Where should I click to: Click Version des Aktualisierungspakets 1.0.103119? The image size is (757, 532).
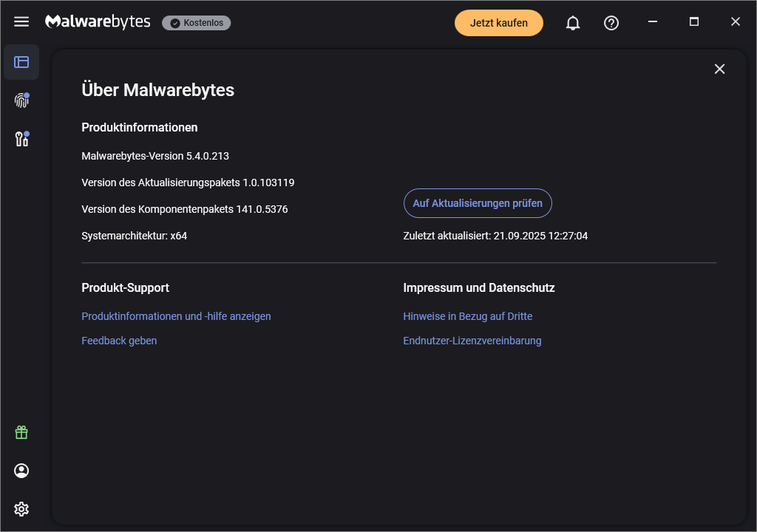click(188, 183)
